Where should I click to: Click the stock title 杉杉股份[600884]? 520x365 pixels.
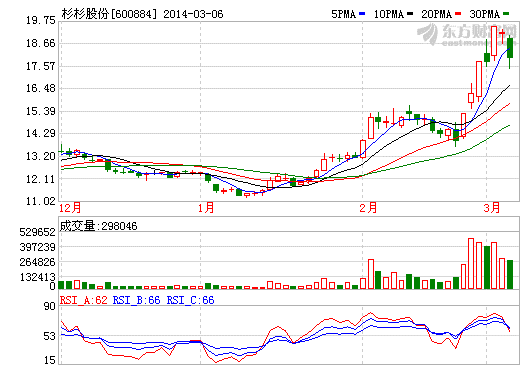[x=109, y=14]
